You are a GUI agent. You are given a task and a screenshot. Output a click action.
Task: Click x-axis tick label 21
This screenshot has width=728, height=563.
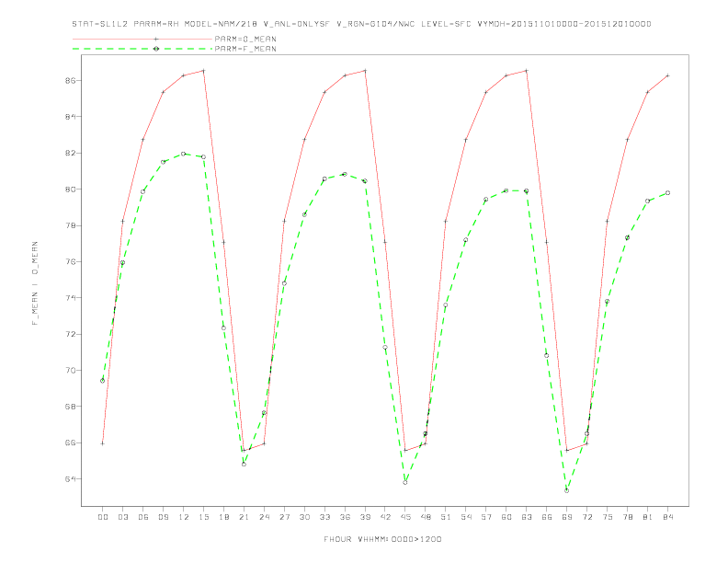(x=244, y=517)
